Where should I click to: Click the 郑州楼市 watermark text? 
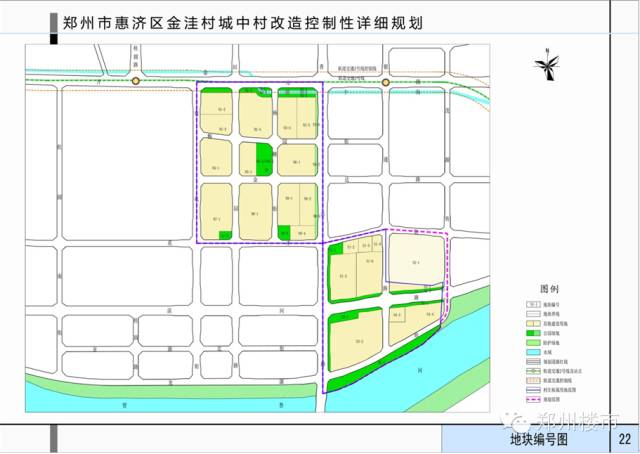click(574, 418)
